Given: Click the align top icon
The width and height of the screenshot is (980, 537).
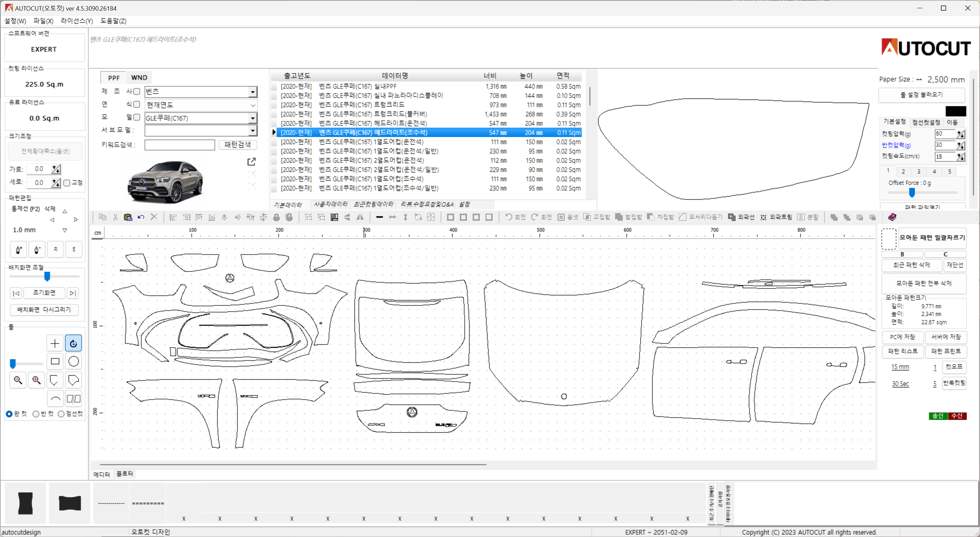Looking at the screenshot, I should (198, 217).
